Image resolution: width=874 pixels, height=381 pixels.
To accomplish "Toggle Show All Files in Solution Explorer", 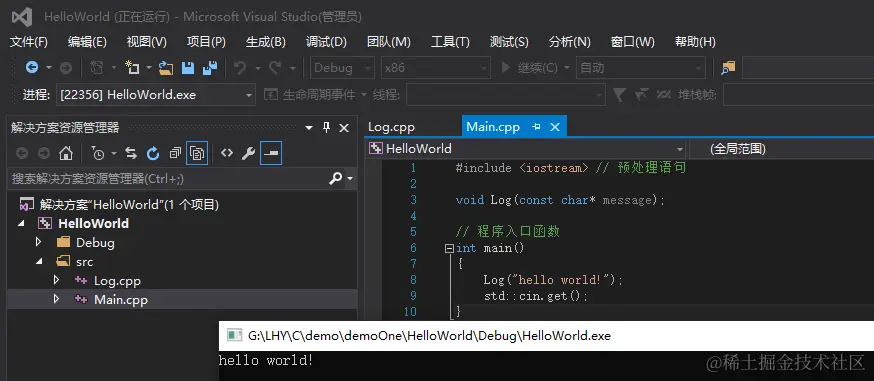I will pyautogui.click(x=197, y=153).
